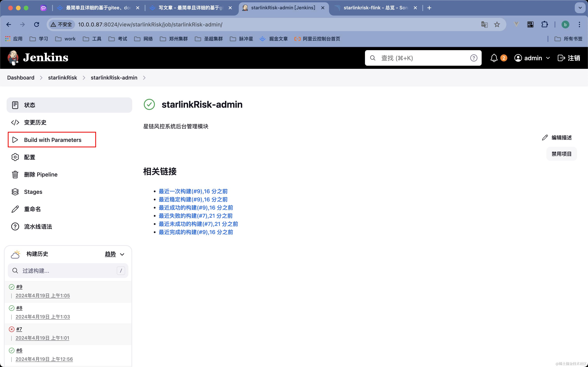The width and height of the screenshot is (588, 367).
Task: Bookmark page with the star icon
Action: click(497, 24)
